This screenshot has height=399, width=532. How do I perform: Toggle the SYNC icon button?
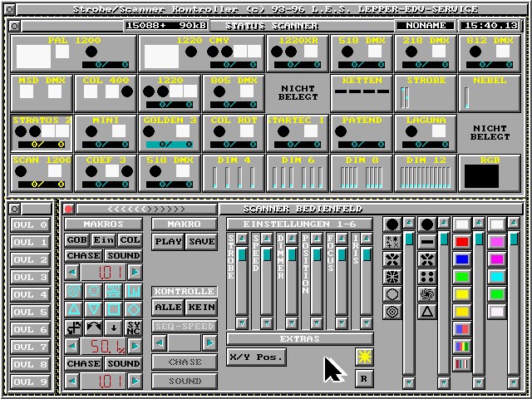pyautogui.click(x=133, y=328)
